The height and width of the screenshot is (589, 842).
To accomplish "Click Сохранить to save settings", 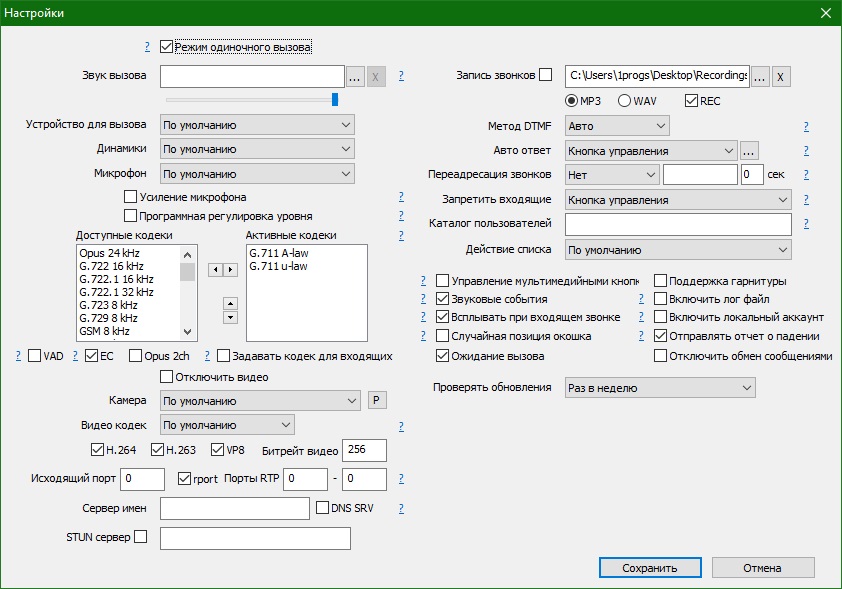I will tap(650, 568).
